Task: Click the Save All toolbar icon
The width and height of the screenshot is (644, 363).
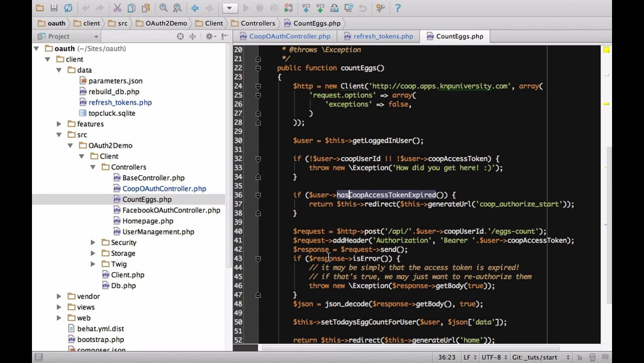Action: pyautogui.click(x=54, y=8)
